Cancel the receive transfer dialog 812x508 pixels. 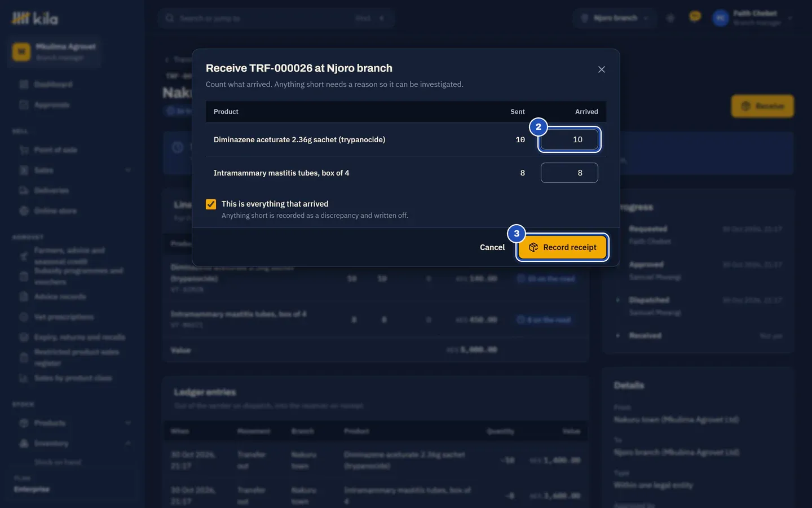492,247
